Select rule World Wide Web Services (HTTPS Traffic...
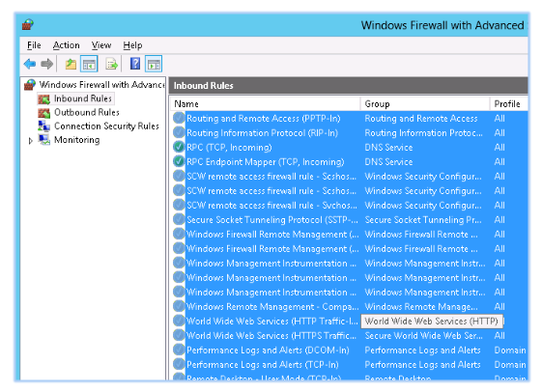542x392 pixels. pos(271,336)
